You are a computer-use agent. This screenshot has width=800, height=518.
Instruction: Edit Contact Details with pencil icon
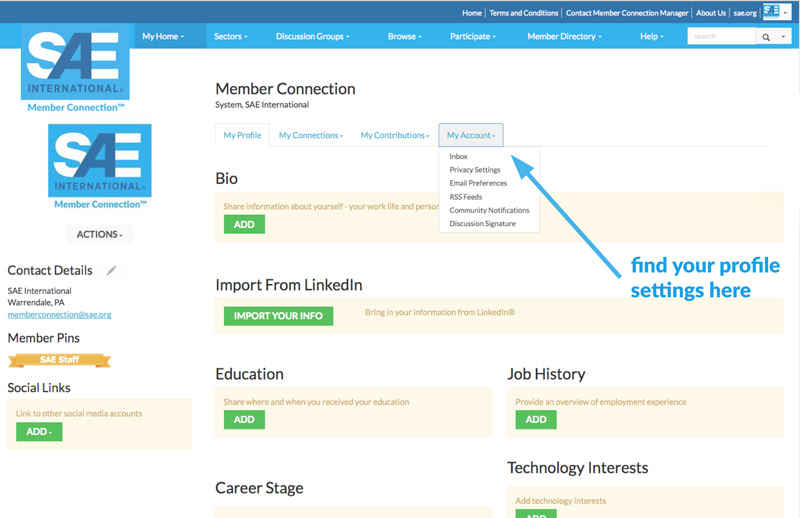[112, 270]
